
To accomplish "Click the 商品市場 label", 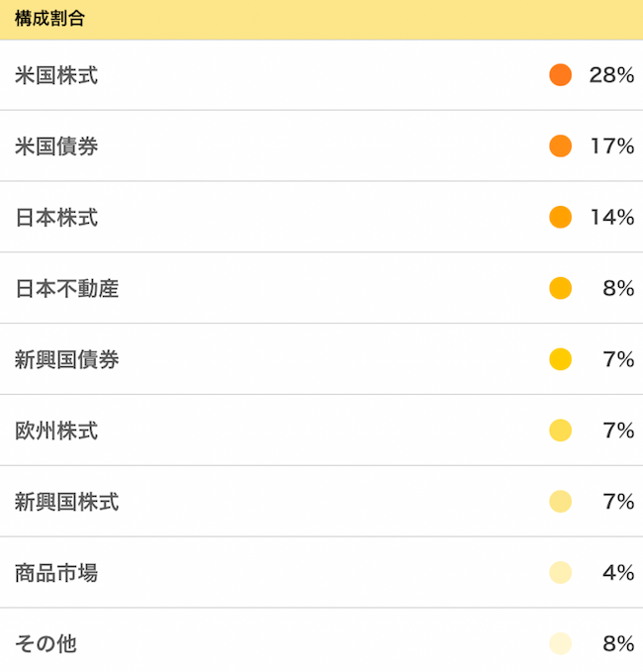I will [x=56, y=573].
